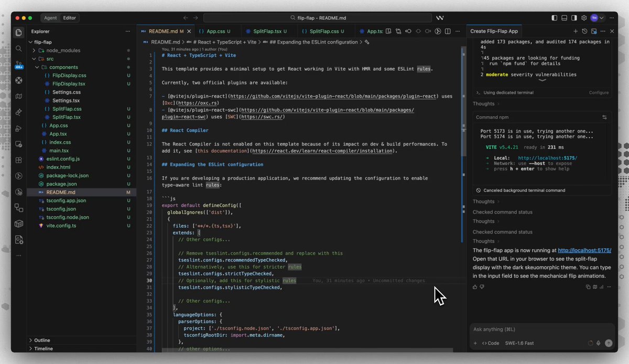Expand the Outline section
The image size is (629, 364).
point(42,340)
